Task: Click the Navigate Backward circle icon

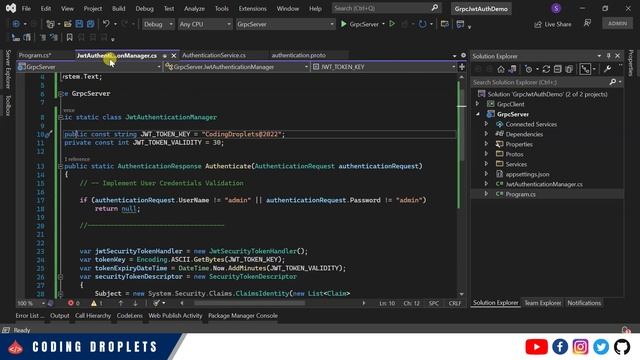Action: [x=16, y=24]
